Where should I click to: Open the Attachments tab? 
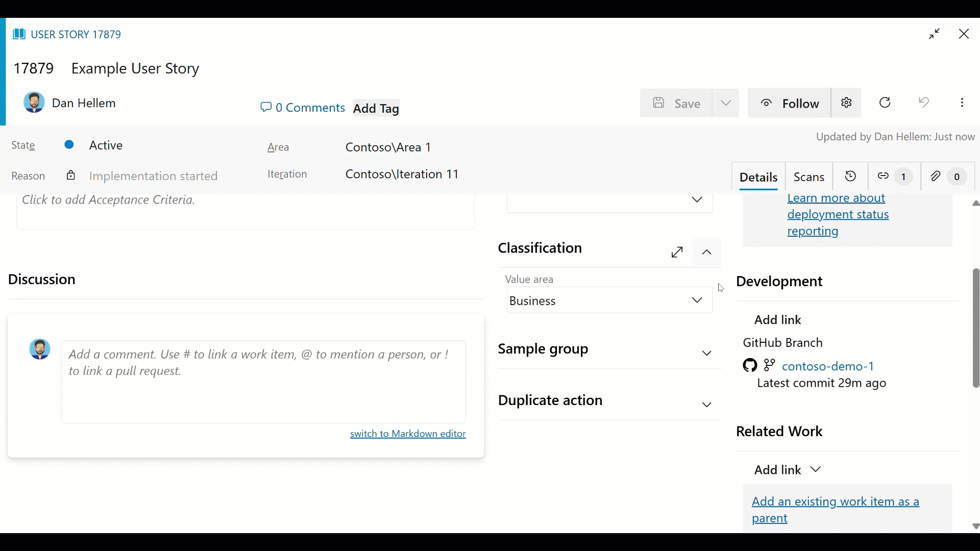947,176
